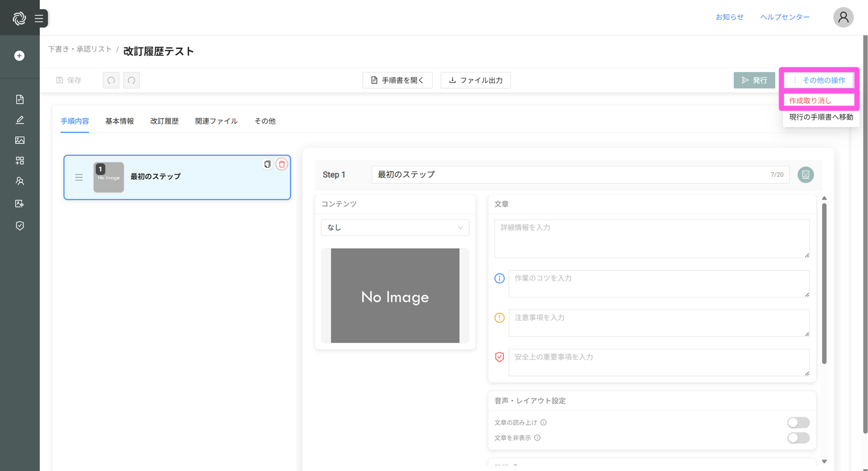Viewport: 868px width, 471px height.
Task: Expand the コンテンツ なし dropdown
Action: (395, 227)
